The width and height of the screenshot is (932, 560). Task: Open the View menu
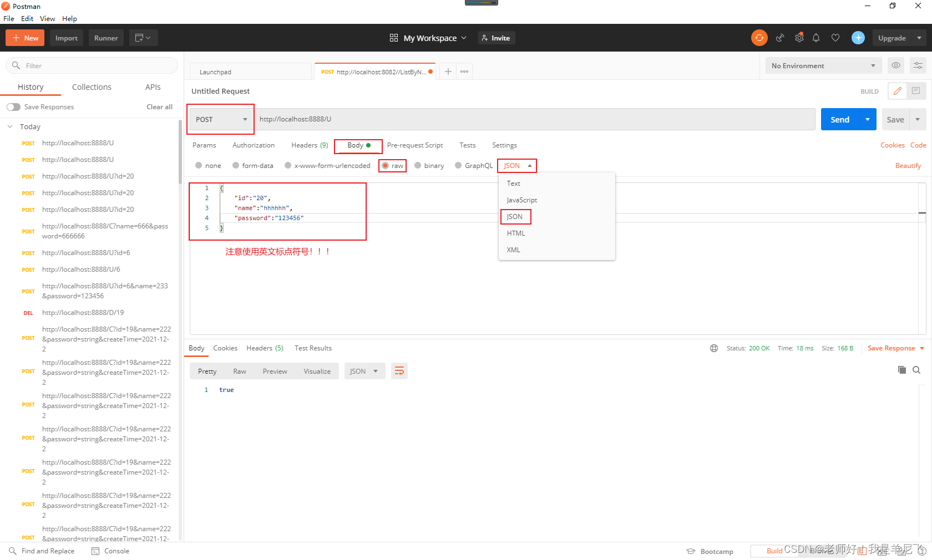pos(47,18)
